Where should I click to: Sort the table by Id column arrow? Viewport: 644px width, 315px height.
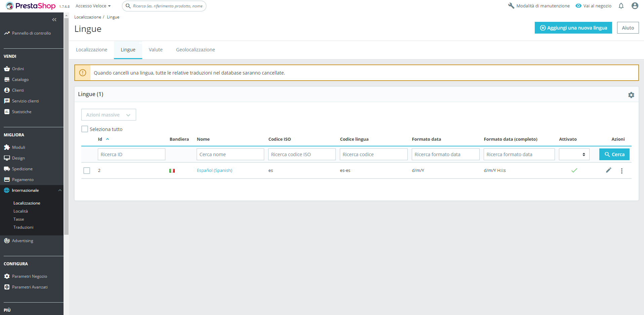click(x=108, y=139)
